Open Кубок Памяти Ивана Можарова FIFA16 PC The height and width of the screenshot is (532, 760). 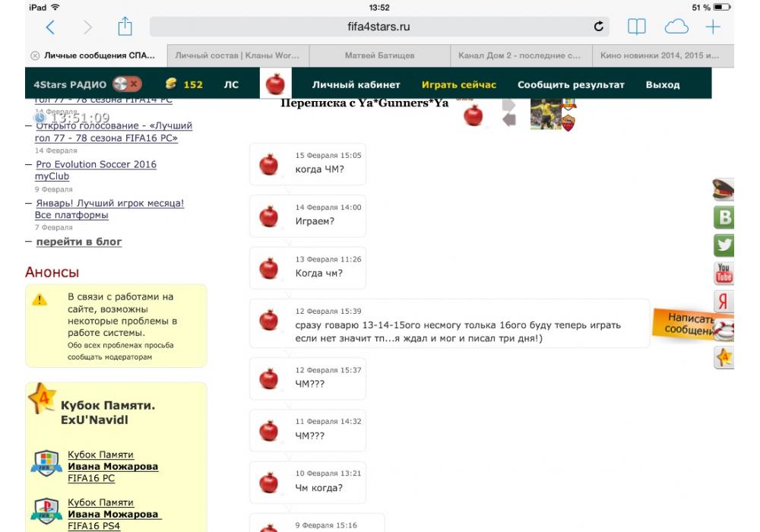tap(112, 466)
